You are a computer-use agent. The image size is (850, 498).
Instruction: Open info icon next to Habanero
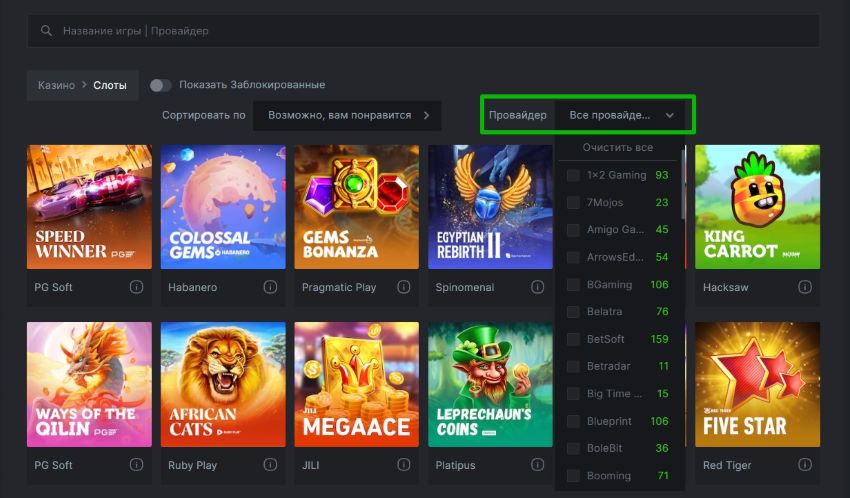tap(270, 287)
